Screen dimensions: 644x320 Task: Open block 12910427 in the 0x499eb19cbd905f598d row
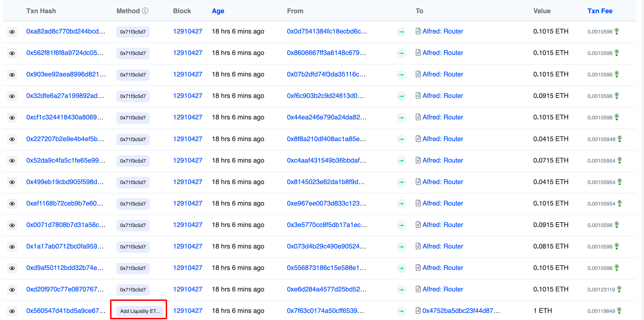click(x=187, y=182)
